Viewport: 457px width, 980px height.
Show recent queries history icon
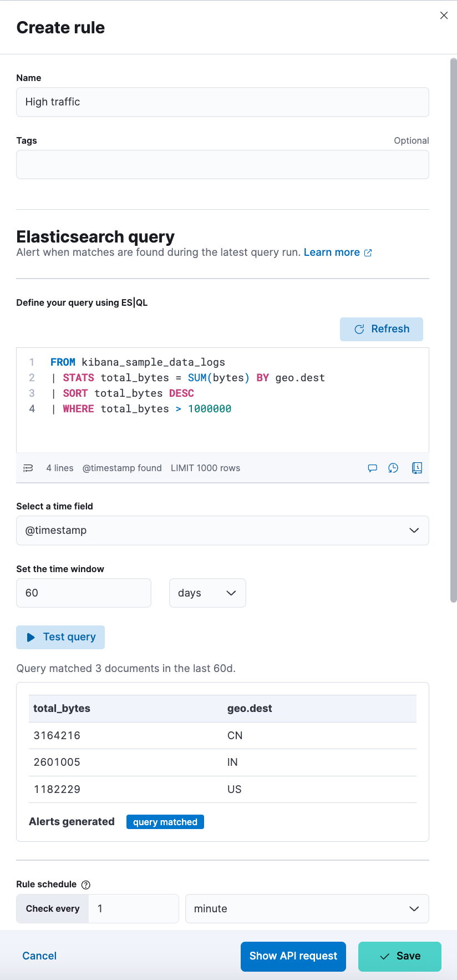point(393,468)
